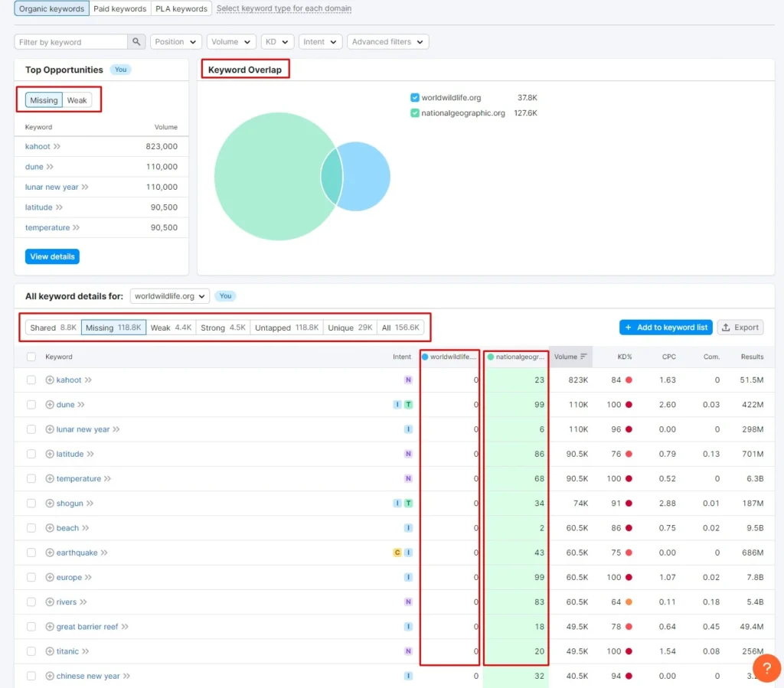Screen dimensions: 784x688
Task: Open the orange help question-mark button
Action: coord(766,668)
